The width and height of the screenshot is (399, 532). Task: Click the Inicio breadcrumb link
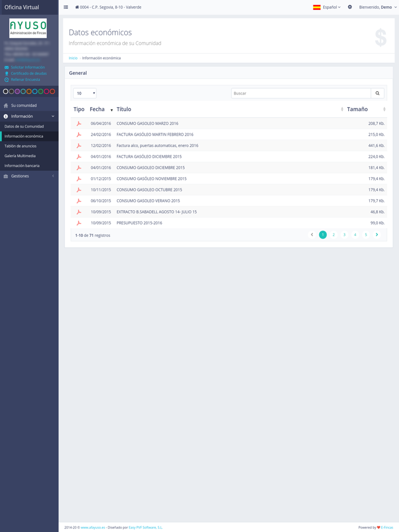point(73,58)
